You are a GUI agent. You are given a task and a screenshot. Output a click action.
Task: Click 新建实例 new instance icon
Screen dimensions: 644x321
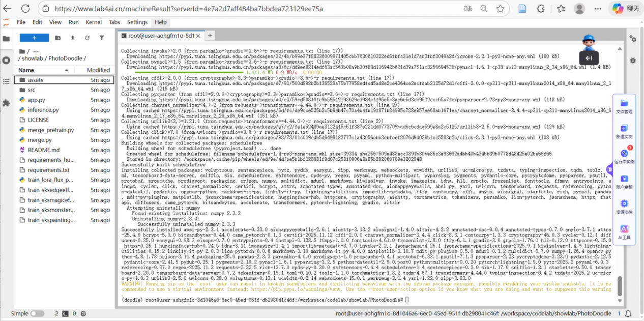click(x=624, y=132)
